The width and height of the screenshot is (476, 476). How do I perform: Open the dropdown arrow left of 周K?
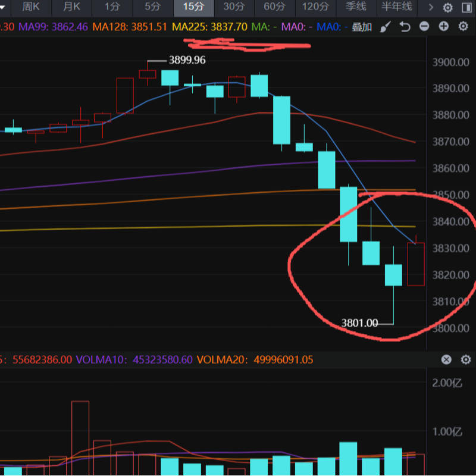[4, 8]
